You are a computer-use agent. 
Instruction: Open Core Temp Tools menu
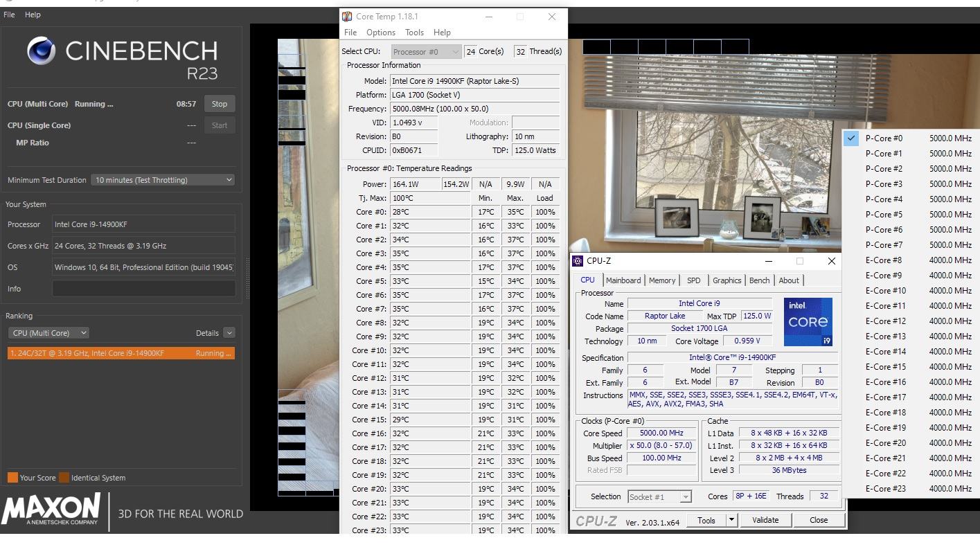[414, 33]
